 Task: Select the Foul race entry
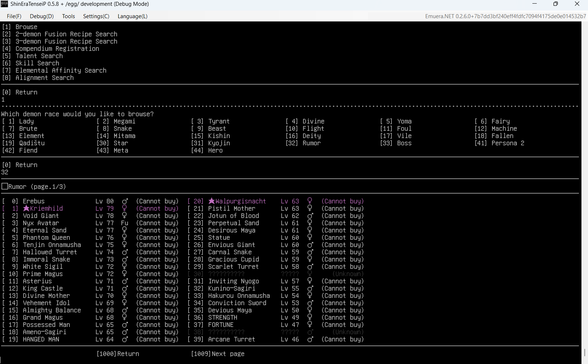396,129
